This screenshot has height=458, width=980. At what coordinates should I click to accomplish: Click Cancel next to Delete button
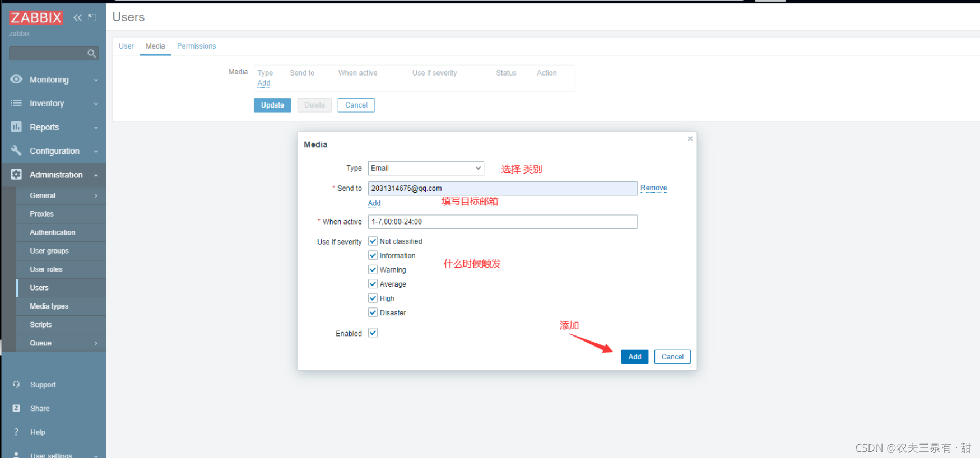click(x=356, y=105)
